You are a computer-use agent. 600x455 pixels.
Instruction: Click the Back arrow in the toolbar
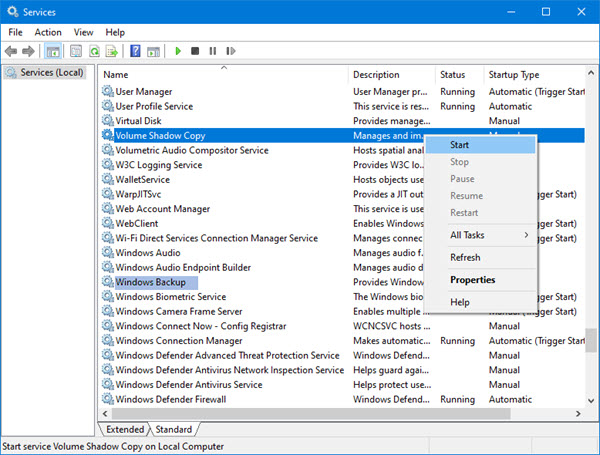click(x=12, y=51)
